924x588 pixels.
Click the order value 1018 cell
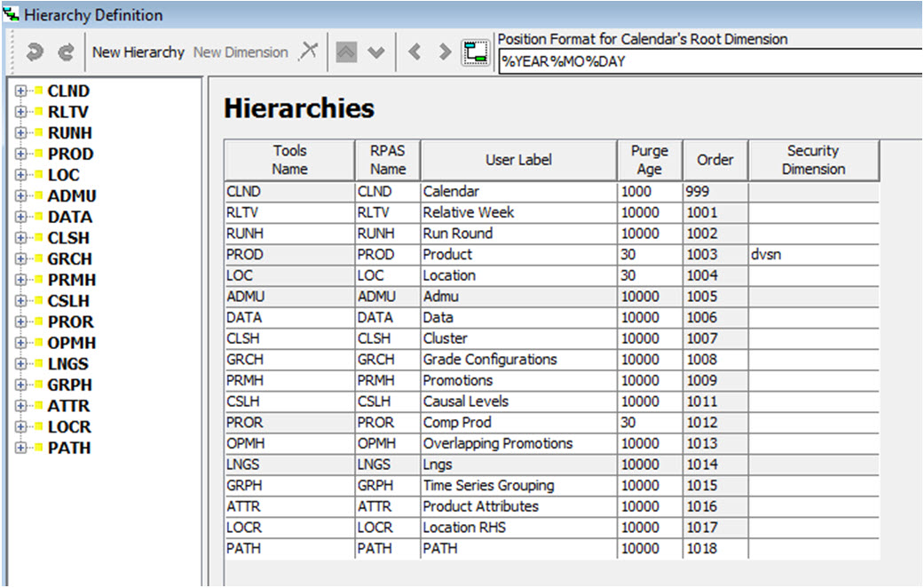click(x=715, y=549)
